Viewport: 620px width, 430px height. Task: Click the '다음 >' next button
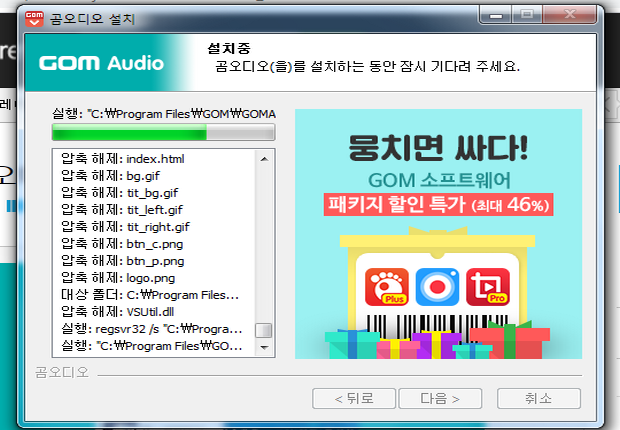pyautogui.click(x=440, y=398)
